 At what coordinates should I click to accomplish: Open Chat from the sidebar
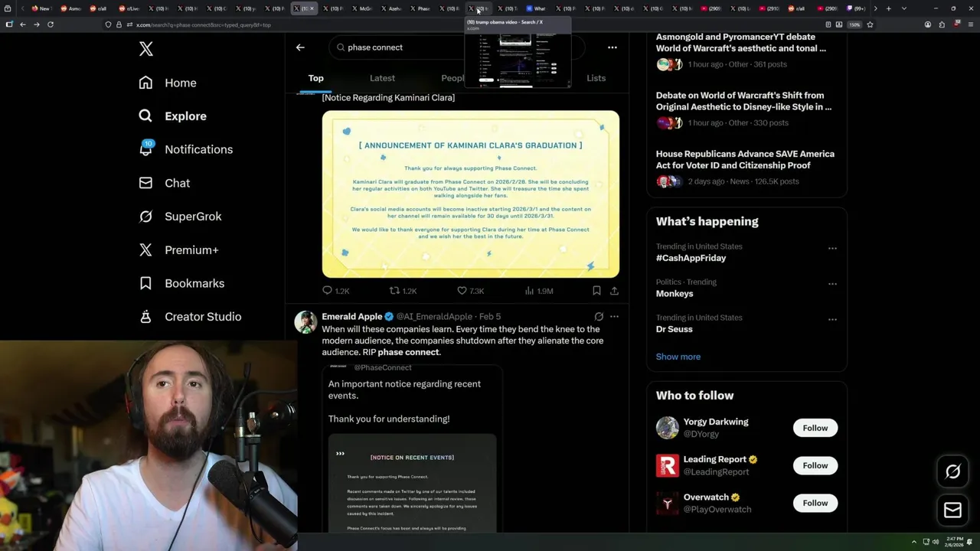tap(164, 183)
